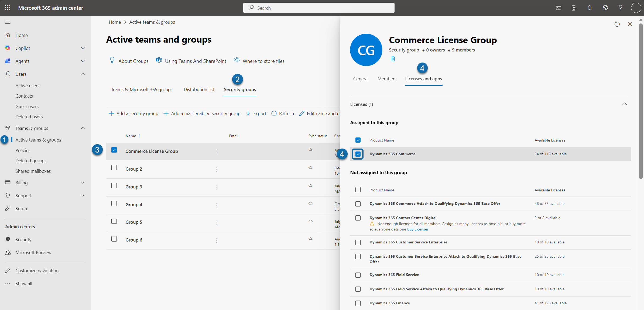644x310 pixels.
Task: Expand the Billing navigation section
Action: (83, 183)
